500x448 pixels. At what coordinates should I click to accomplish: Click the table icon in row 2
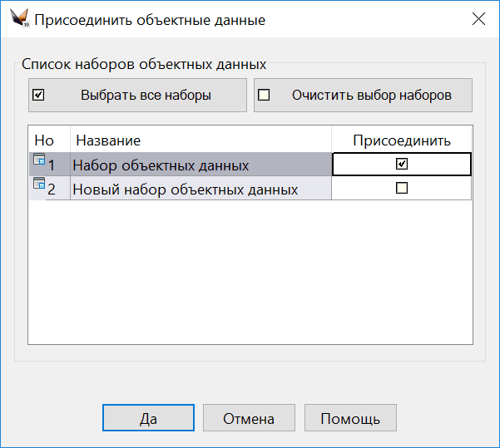click(x=38, y=184)
